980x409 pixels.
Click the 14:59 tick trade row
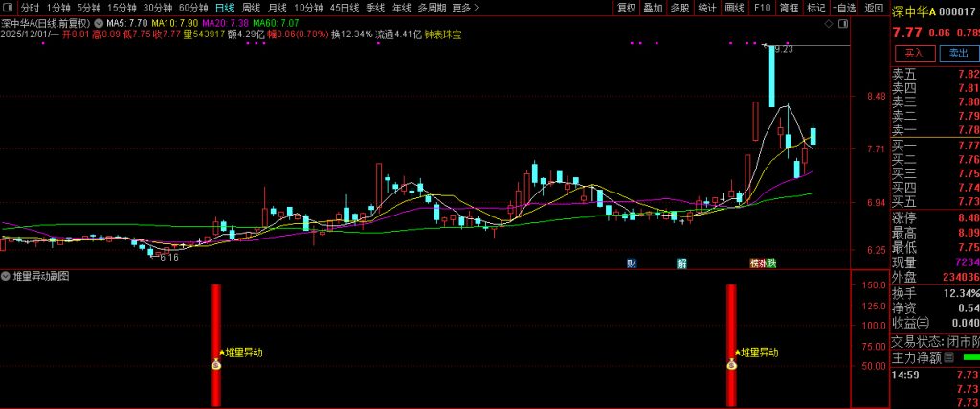click(935, 375)
